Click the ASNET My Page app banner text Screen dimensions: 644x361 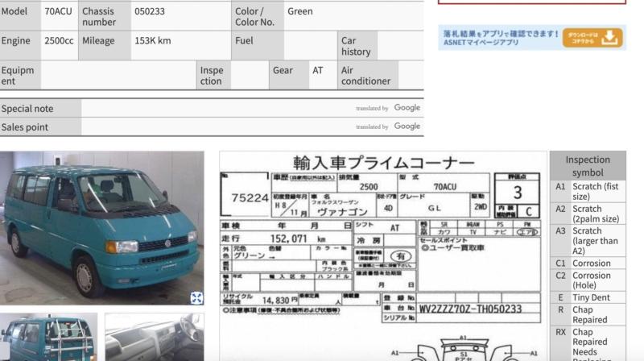point(500,37)
